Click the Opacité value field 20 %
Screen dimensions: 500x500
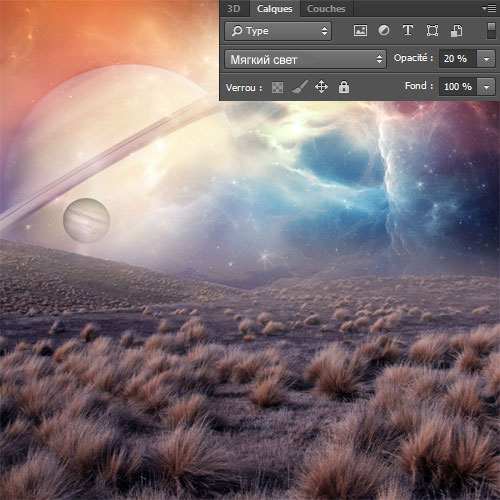click(458, 59)
